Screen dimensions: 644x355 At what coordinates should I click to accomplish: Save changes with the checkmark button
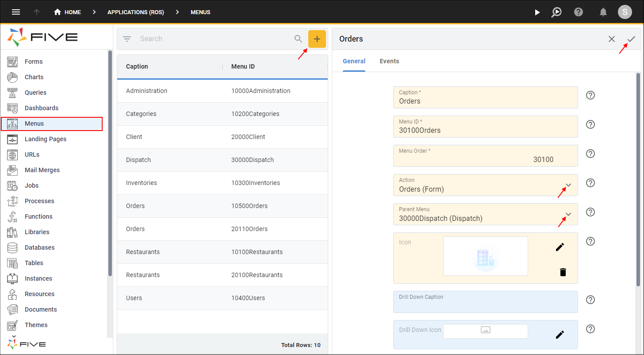tap(631, 39)
